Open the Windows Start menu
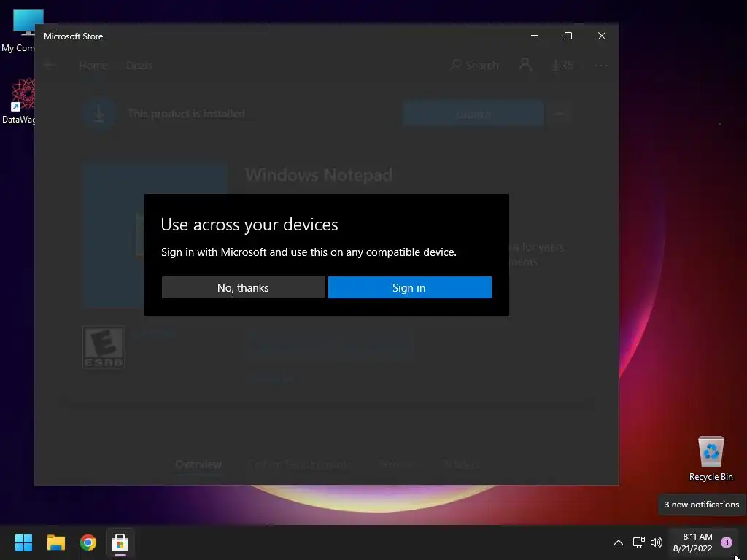Image resolution: width=747 pixels, height=560 pixels. click(x=23, y=542)
